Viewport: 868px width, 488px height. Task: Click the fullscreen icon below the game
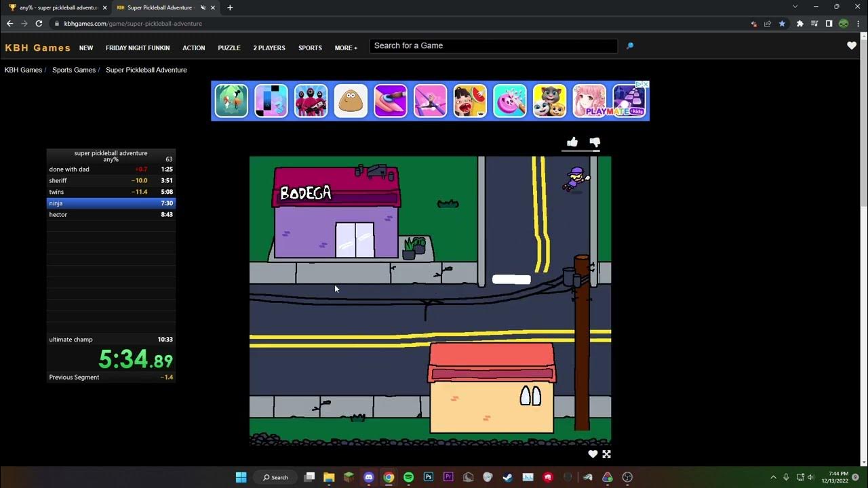point(606,454)
